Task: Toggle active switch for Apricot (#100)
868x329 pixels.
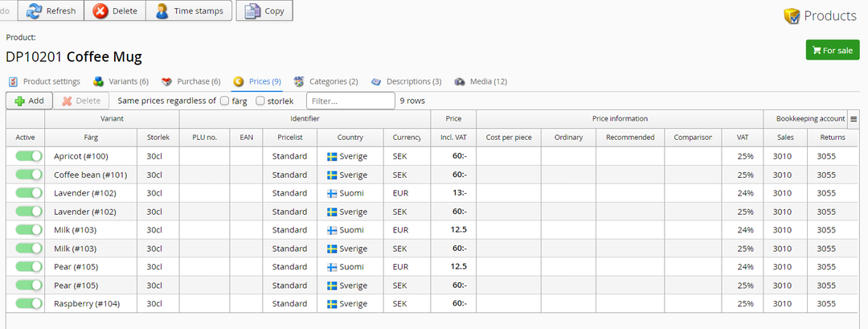Action: (x=29, y=156)
